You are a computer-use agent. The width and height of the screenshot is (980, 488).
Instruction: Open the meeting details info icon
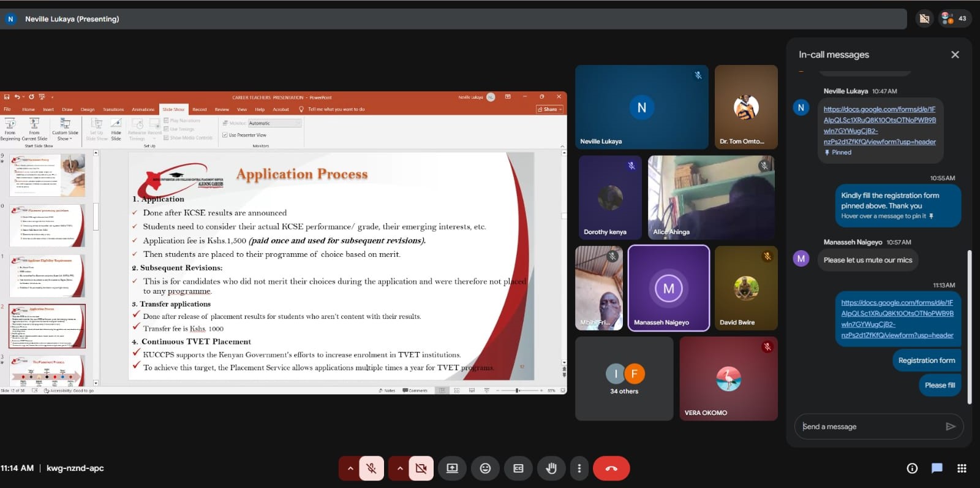pyautogui.click(x=912, y=468)
